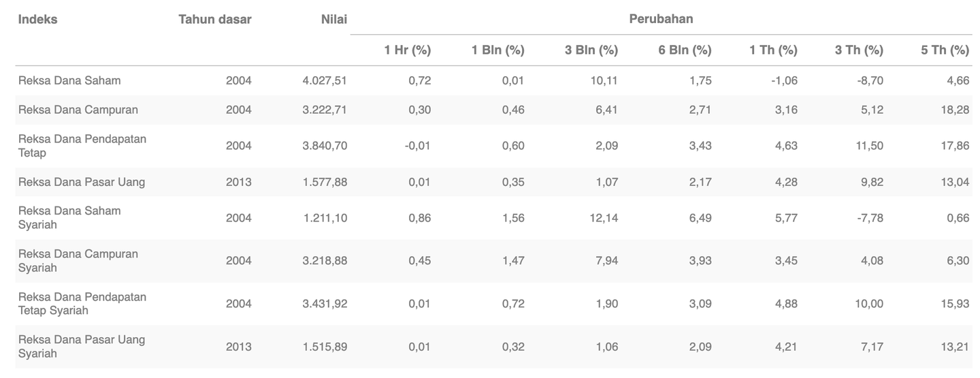Open the Reksa Dana Pasar Uang index

click(x=82, y=182)
